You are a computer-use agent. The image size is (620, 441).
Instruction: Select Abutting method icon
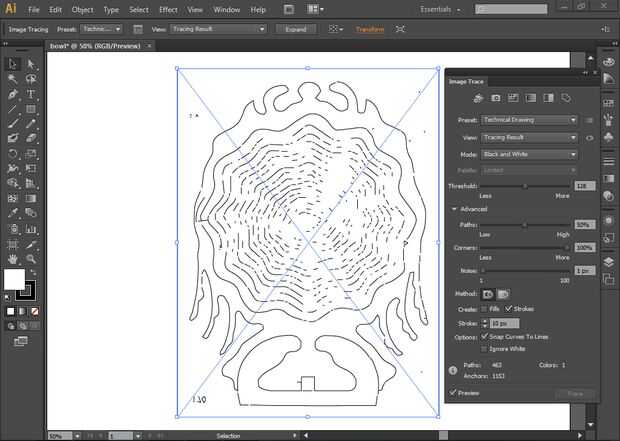[x=488, y=294]
